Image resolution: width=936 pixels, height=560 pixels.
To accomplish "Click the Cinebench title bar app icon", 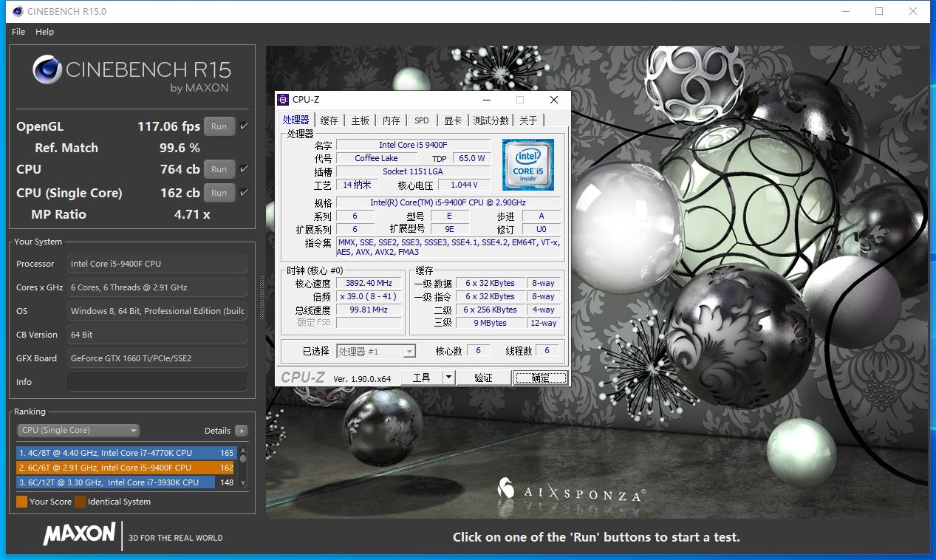I will pos(18,11).
